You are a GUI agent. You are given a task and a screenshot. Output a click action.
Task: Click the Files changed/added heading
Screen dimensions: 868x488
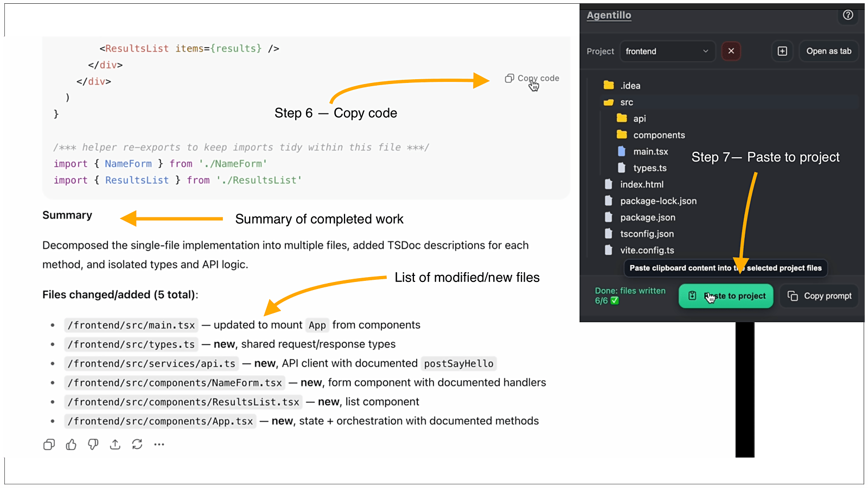(120, 295)
